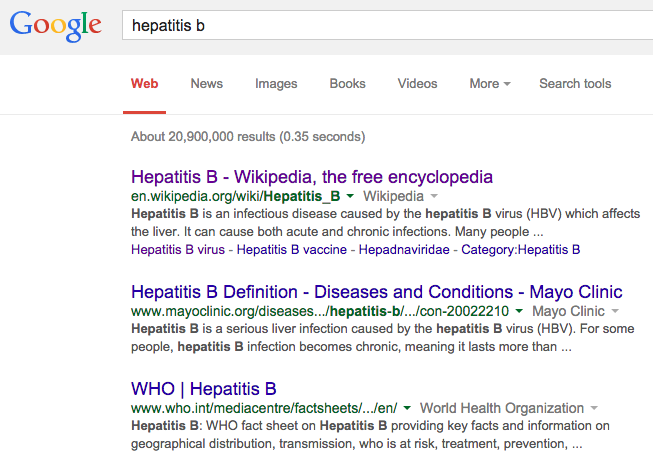Click the Google logo
Screen dimensions: 653x464
point(55,26)
